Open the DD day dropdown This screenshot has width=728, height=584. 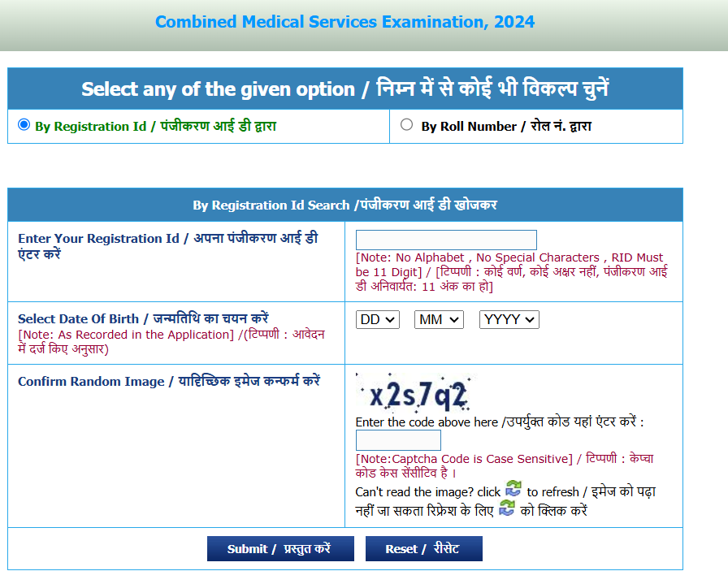click(377, 319)
